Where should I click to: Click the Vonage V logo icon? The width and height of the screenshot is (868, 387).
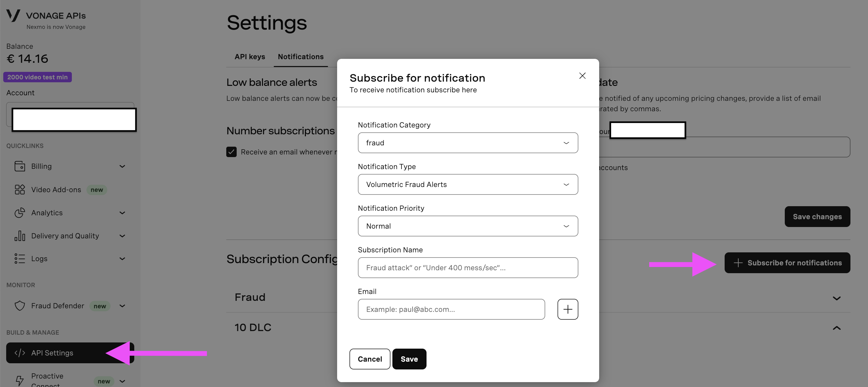click(13, 16)
